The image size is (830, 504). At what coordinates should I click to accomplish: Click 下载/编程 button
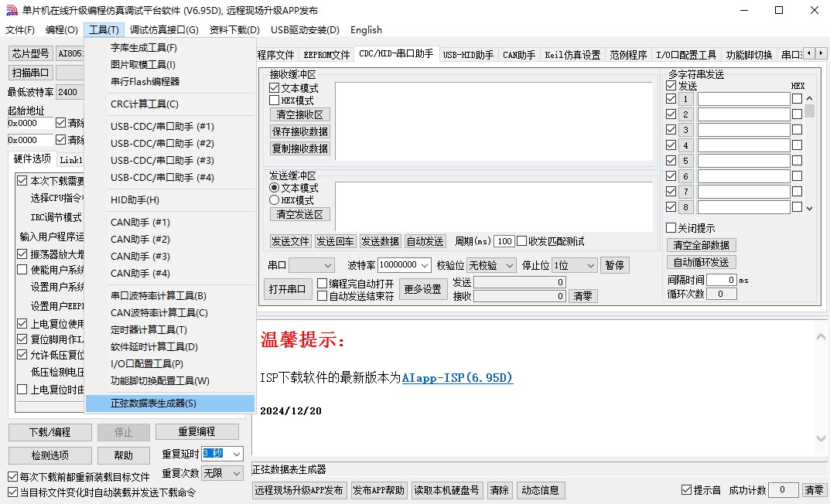pos(50,432)
